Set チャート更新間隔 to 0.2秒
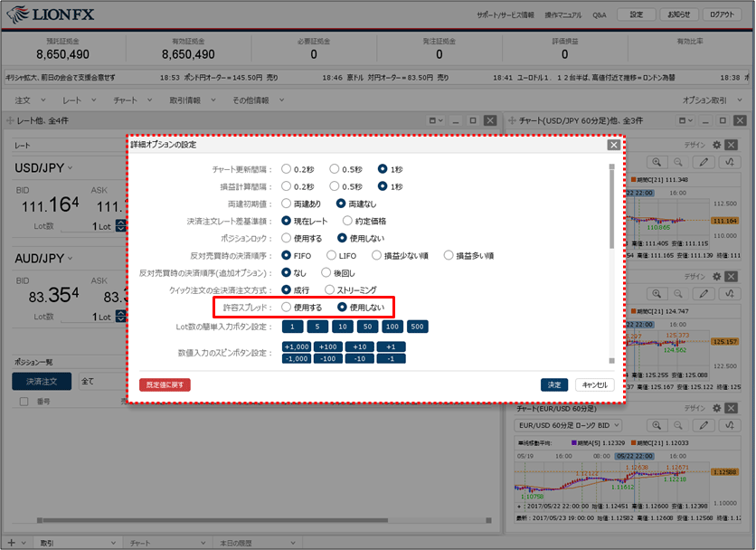The width and height of the screenshot is (756, 550). pyautogui.click(x=286, y=169)
